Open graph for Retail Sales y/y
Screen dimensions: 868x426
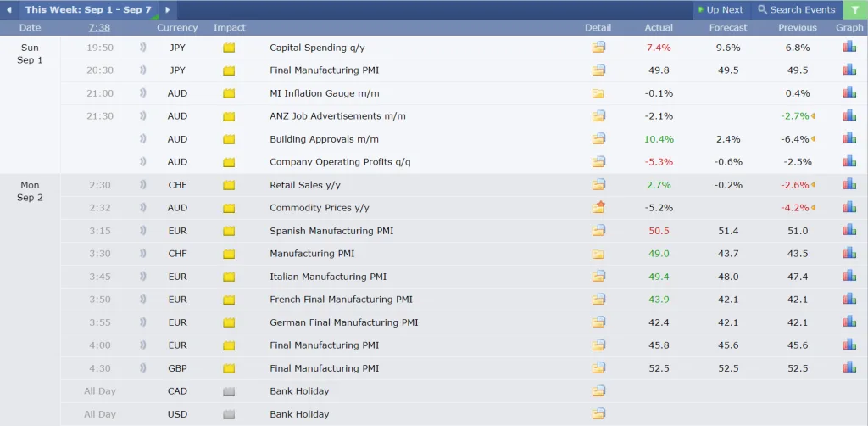(x=849, y=184)
